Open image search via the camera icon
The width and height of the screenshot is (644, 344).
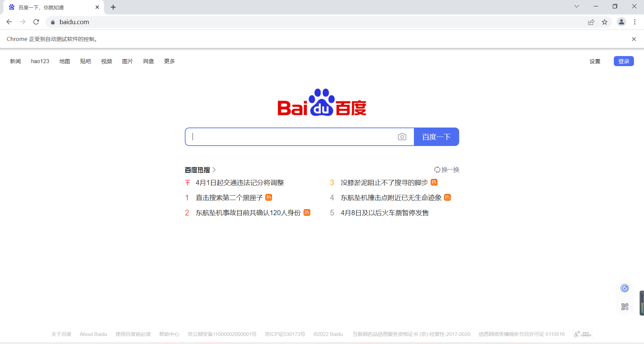pyautogui.click(x=402, y=137)
